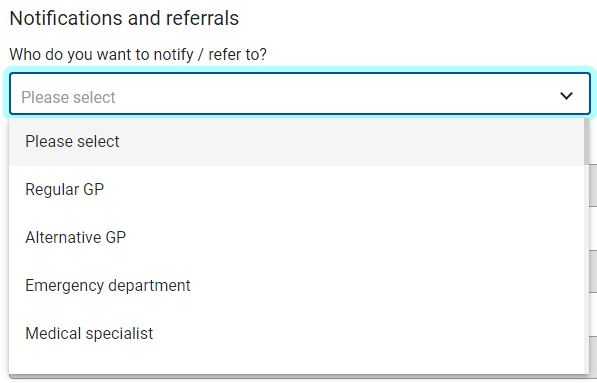Viewport: 597px width, 383px height.
Task: Refer to a Medical specialist
Action: pos(296,334)
